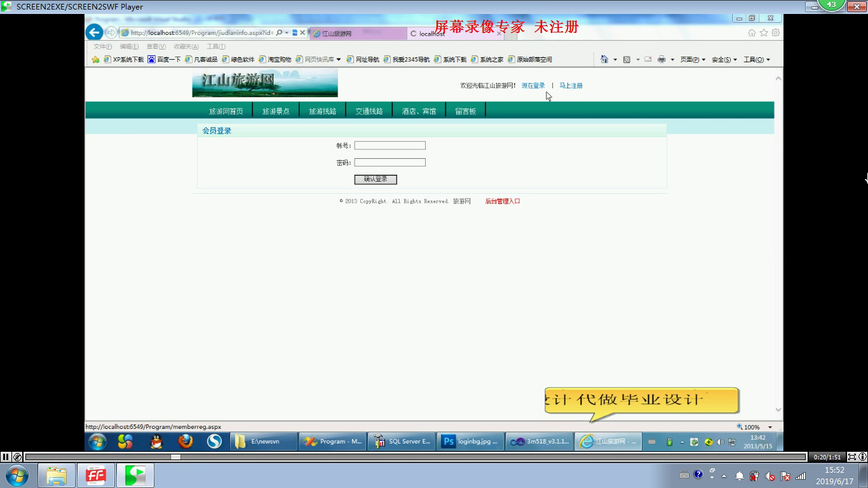
Task: Click the read mail icon in command bar
Action: click(x=648, y=59)
